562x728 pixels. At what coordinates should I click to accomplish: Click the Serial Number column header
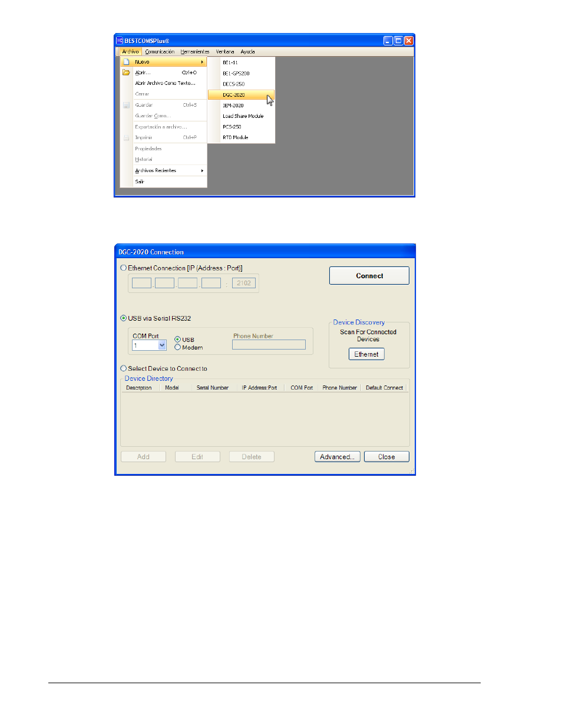pyautogui.click(x=213, y=388)
